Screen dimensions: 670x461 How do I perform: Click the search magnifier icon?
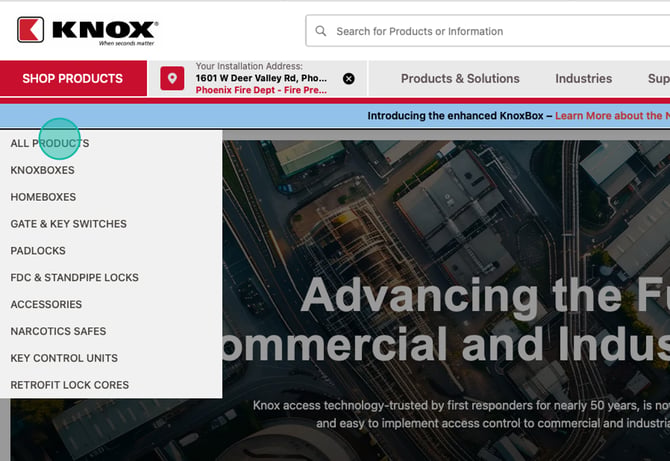pos(320,31)
